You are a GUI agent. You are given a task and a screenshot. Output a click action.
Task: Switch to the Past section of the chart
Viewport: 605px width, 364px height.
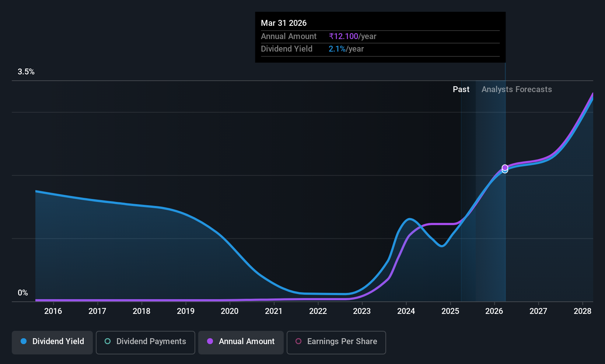point(461,89)
